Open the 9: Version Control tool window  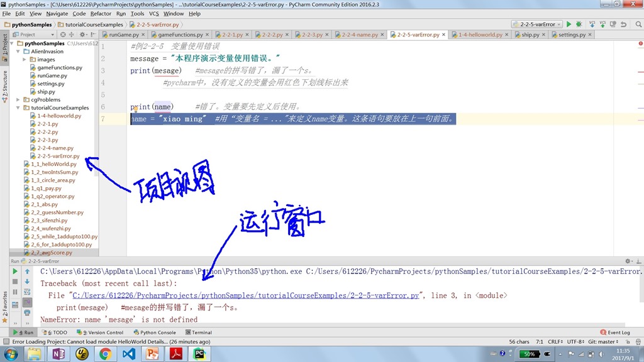coord(100,332)
